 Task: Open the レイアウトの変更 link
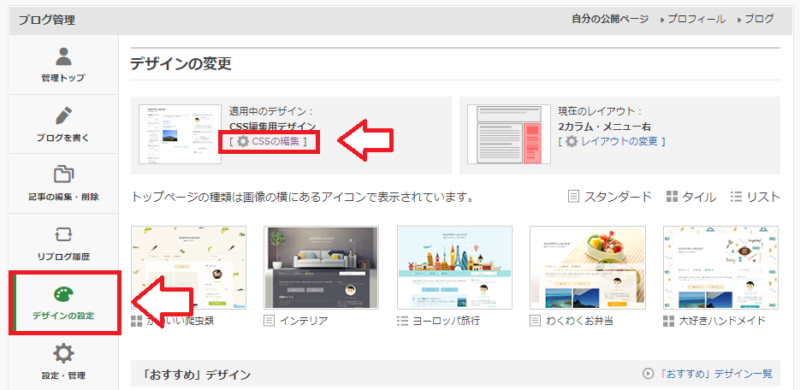(x=619, y=141)
